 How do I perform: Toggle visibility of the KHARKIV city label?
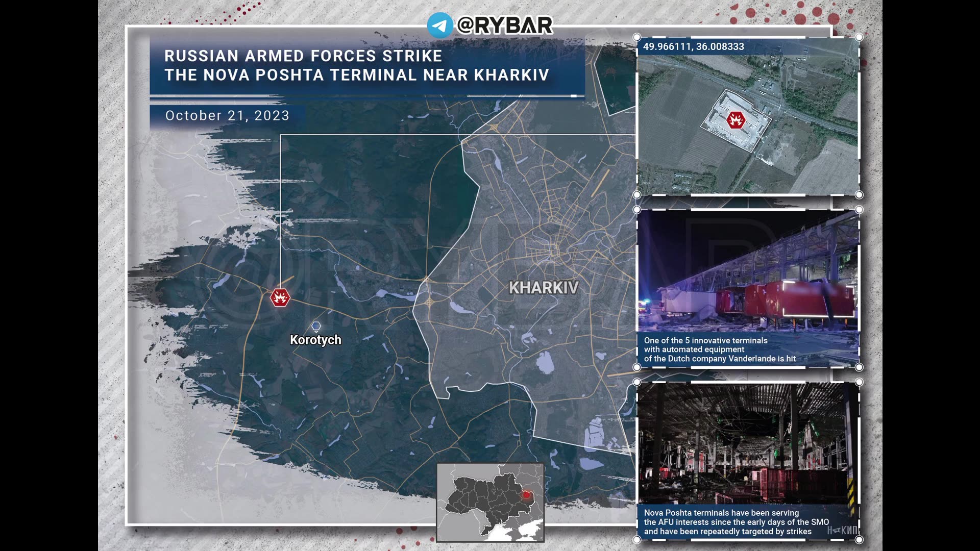click(543, 289)
